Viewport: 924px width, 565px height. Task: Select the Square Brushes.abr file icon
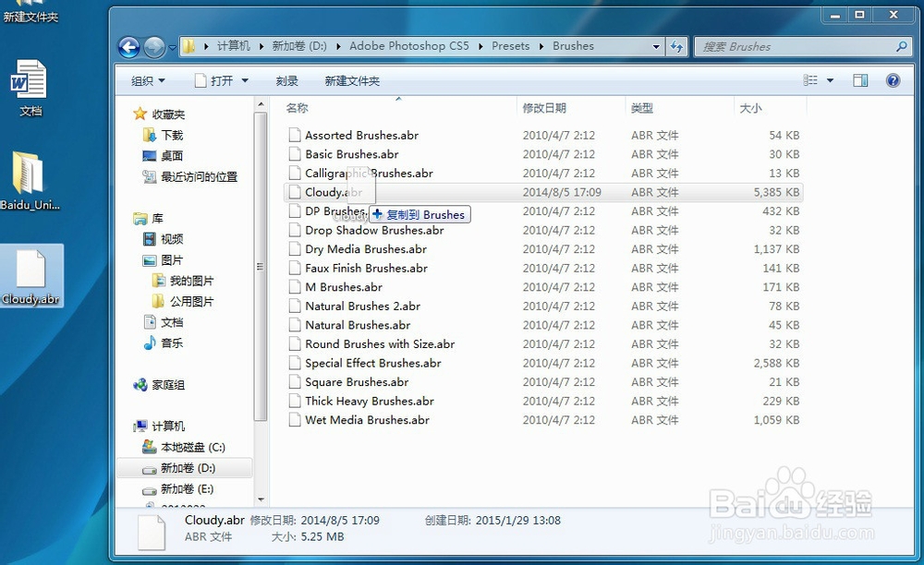[295, 382]
